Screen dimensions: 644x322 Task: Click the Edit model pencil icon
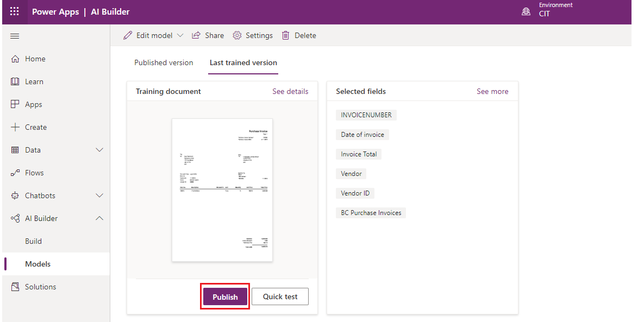(128, 35)
